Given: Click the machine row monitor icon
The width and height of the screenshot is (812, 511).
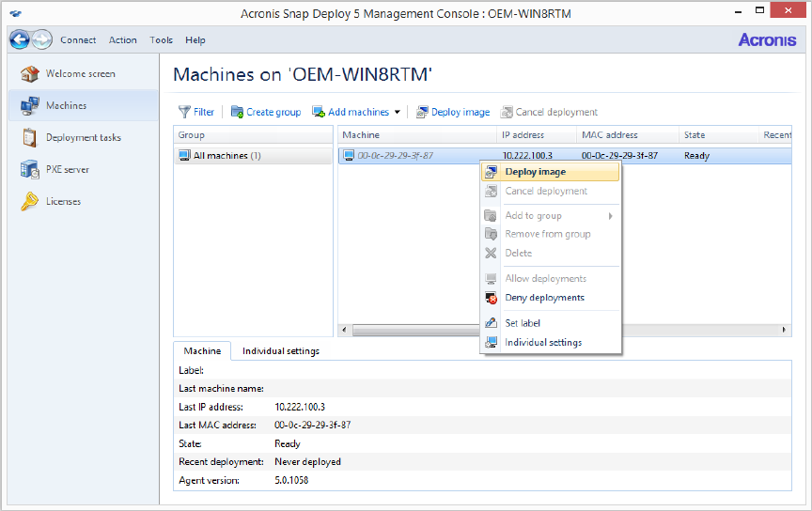Looking at the screenshot, I should [x=349, y=155].
